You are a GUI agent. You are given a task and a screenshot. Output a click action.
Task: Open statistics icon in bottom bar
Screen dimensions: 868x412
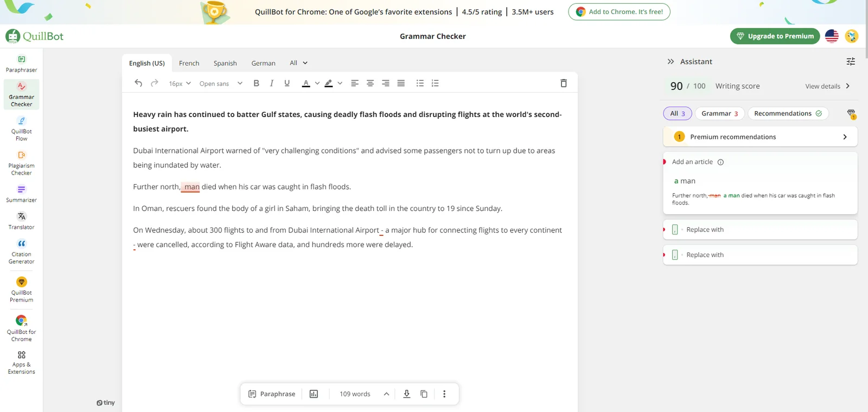(x=314, y=394)
